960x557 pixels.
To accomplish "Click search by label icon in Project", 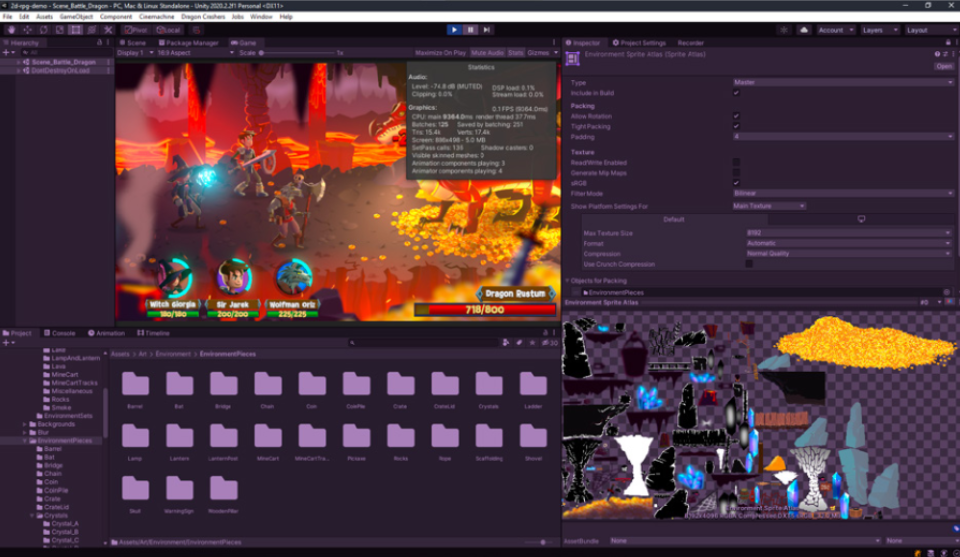I will tap(519, 343).
